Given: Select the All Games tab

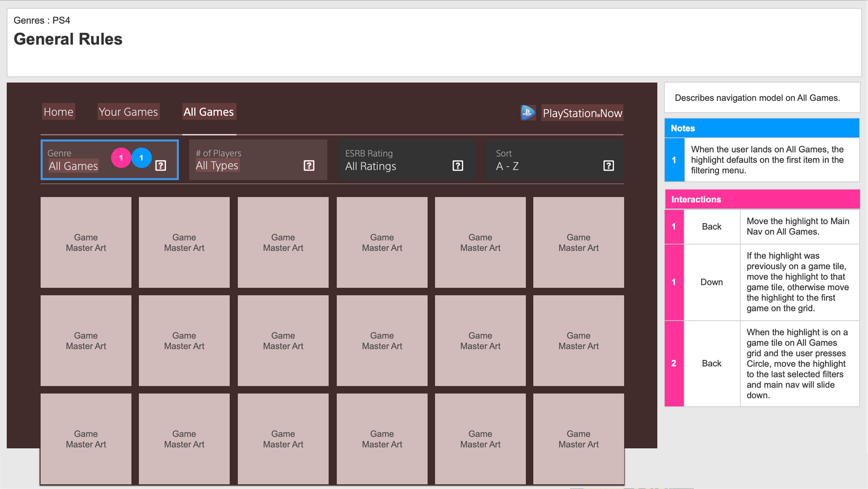Looking at the screenshot, I should pos(209,112).
